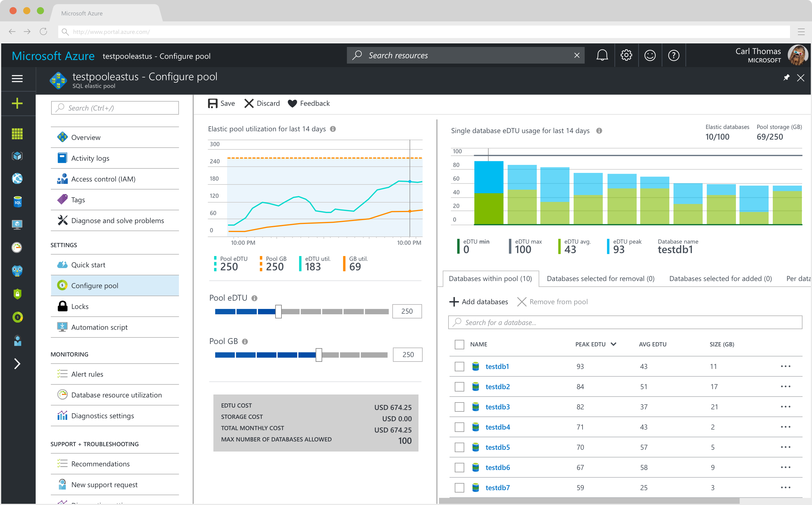Save the pool configuration

221,103
